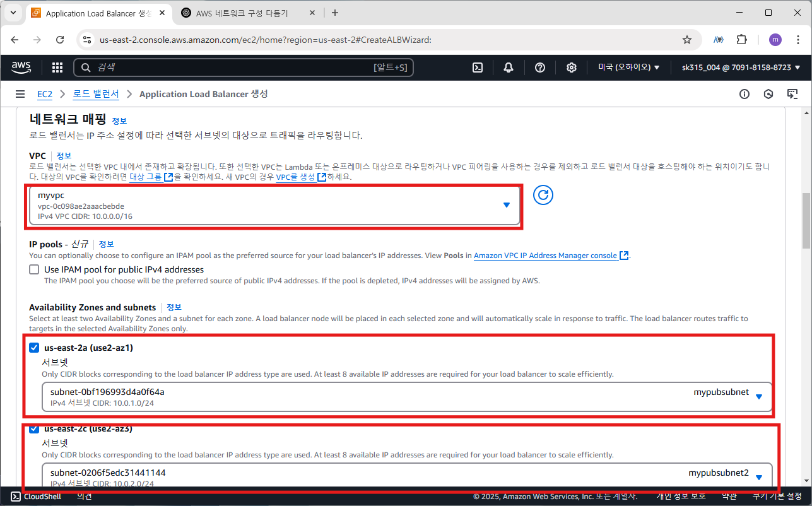
Task: Click the 의견 feedback link in footer
Action: (85, 497)
